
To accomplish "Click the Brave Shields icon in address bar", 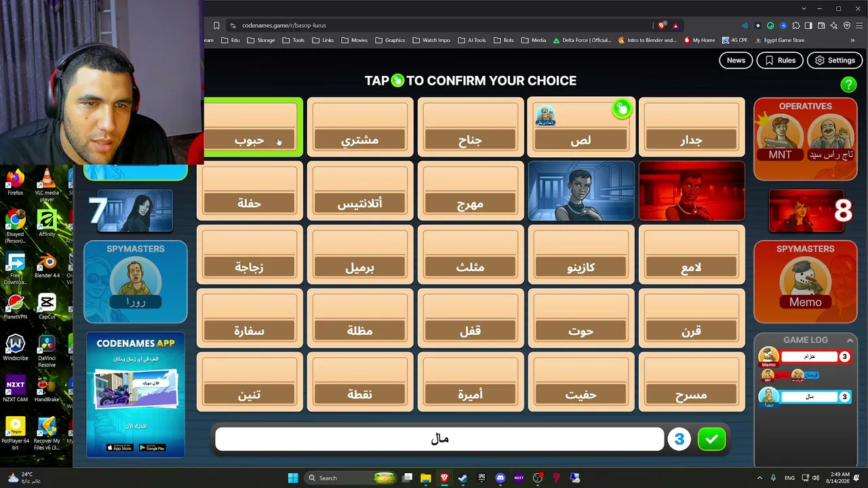I will [x=662, y=25].
